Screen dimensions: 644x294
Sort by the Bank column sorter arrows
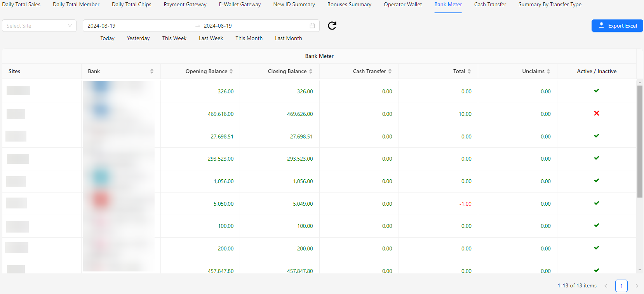tap(152, 71)
